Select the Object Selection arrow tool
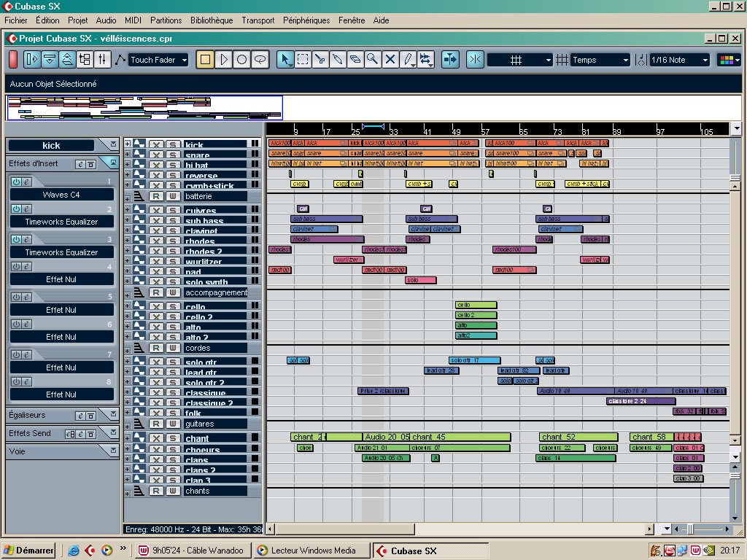 [285, 60]
